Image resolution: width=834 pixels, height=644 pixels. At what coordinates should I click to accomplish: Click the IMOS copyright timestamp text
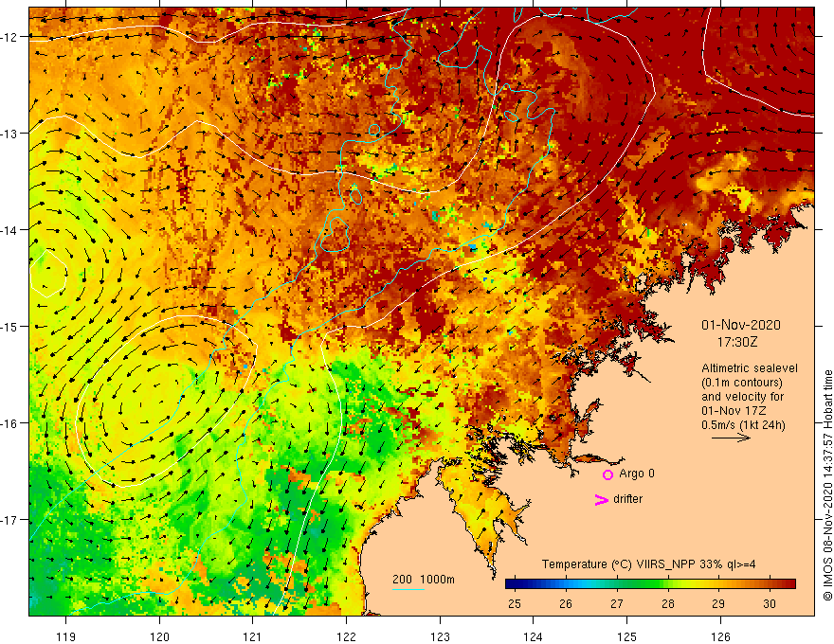[x=827, y=486]
